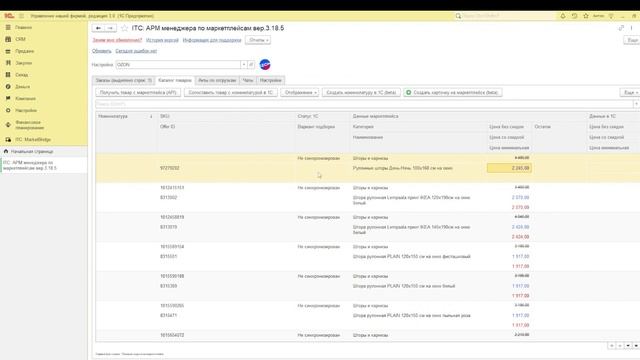Image resolution: width=640 pixels, height=360 pixels.
Task: Add form to favorites with star icon
Action: pyautogui.click(x=124, y=28)
